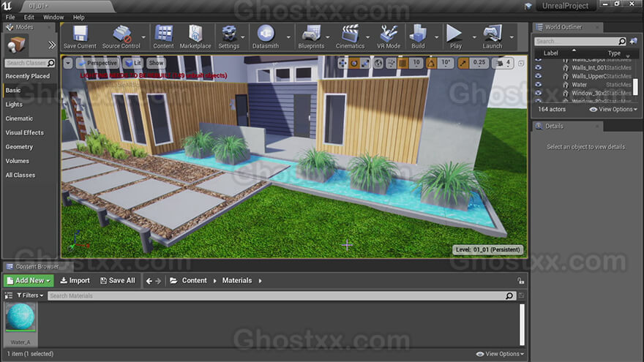Click Save All in Content Browser
The width and height of the screenshot is (644, 362).
coord(118,280)
